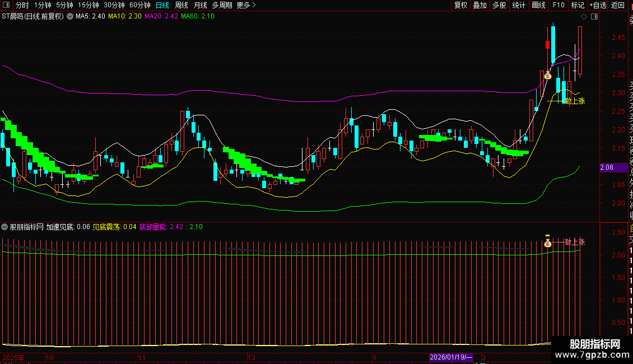Screen dimensions: 633x364
Task: Click the yellow MA10: 2.30 label
Action: (125, 17)
